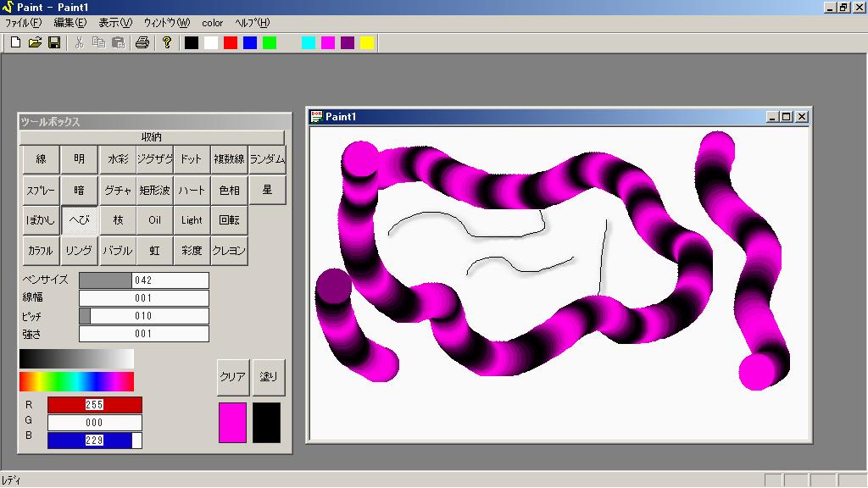The height and width of the screenshot is (488, 868).
Task: Save the drawing with the floppy icon
Action: [x=53, y=43]
